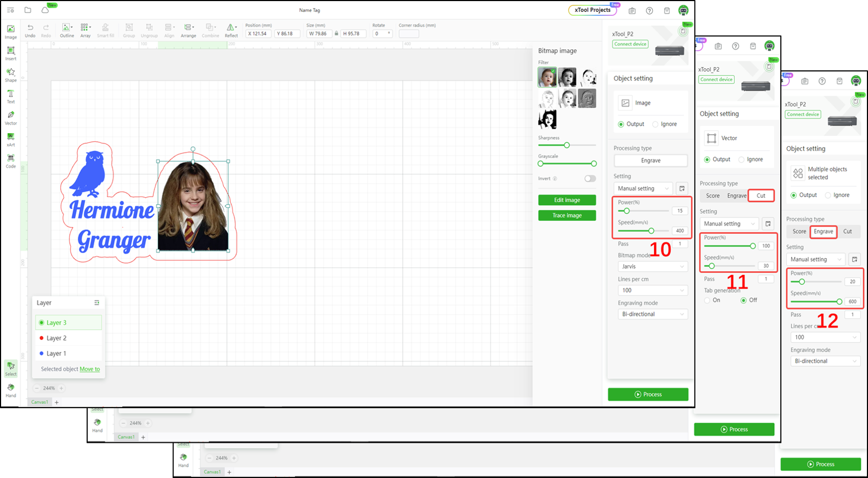The width and height of the screenshot is (868, 478).
Task: Open the help icon in front window
Action: 649,11
